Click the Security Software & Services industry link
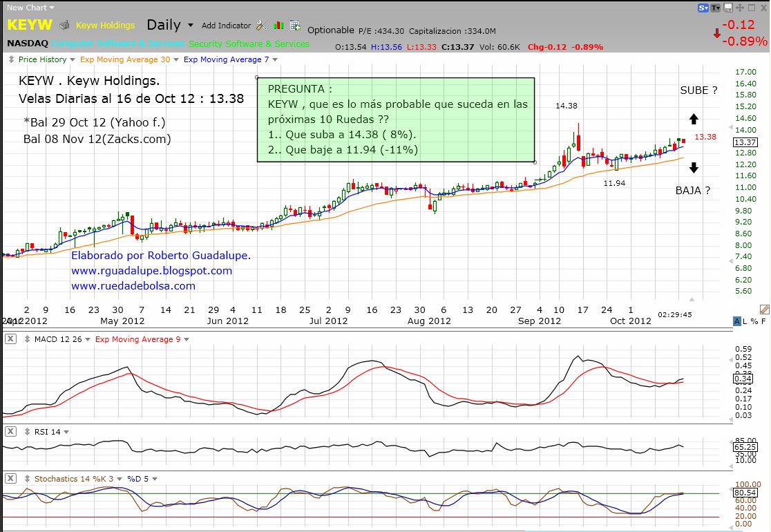This screenshot has height=532, width=771. point(249,44)
